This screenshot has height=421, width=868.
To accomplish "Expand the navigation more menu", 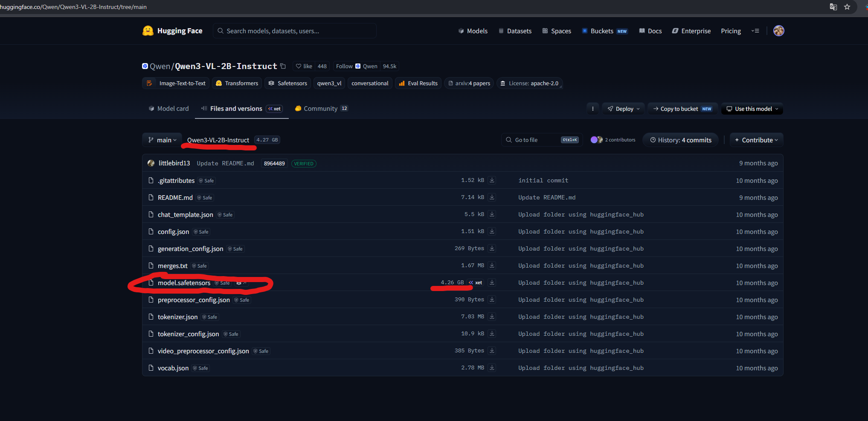I will tap(755, 31).
